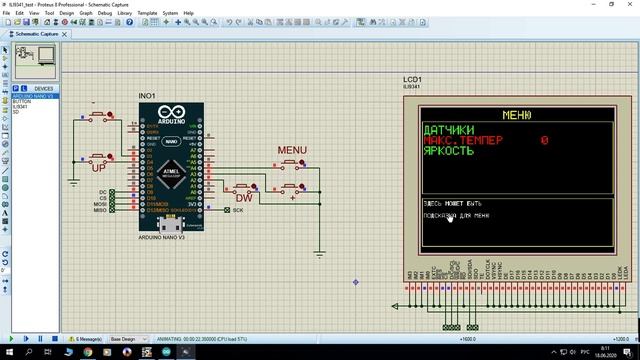Click the Arduino Nano V3 board component

tap(171, 167)
